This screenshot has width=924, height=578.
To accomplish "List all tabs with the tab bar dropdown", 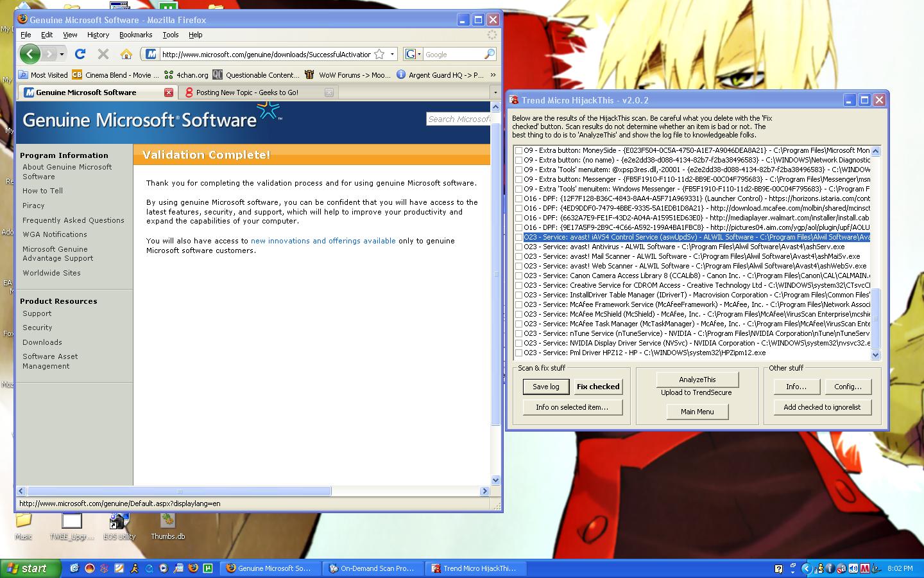I will tap(495, 92).
